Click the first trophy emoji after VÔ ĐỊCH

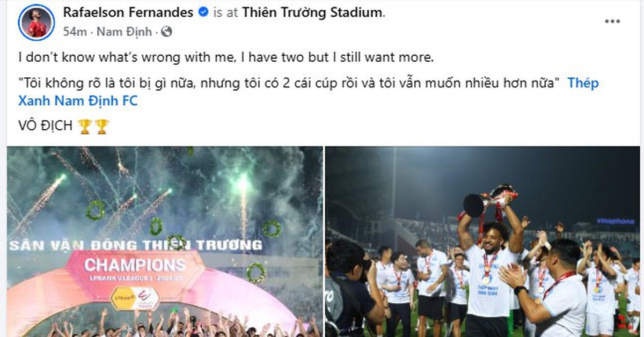[84, 126]
